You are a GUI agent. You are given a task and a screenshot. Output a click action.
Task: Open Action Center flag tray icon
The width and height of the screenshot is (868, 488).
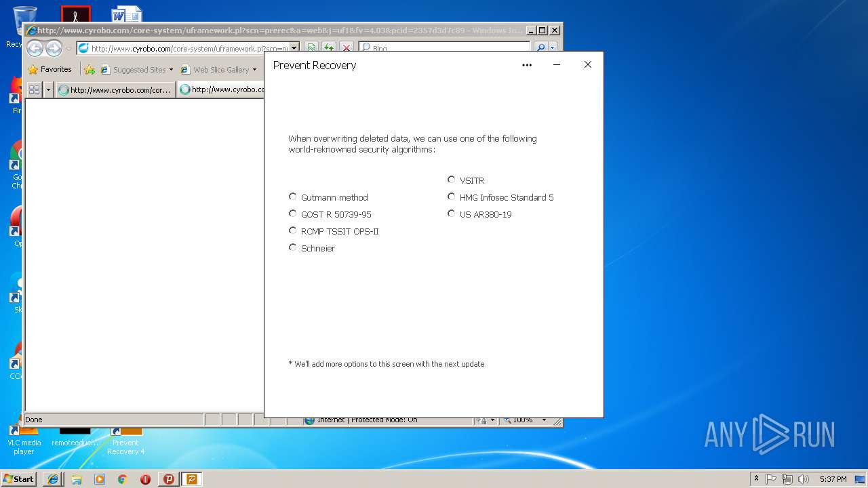(771, 479)
